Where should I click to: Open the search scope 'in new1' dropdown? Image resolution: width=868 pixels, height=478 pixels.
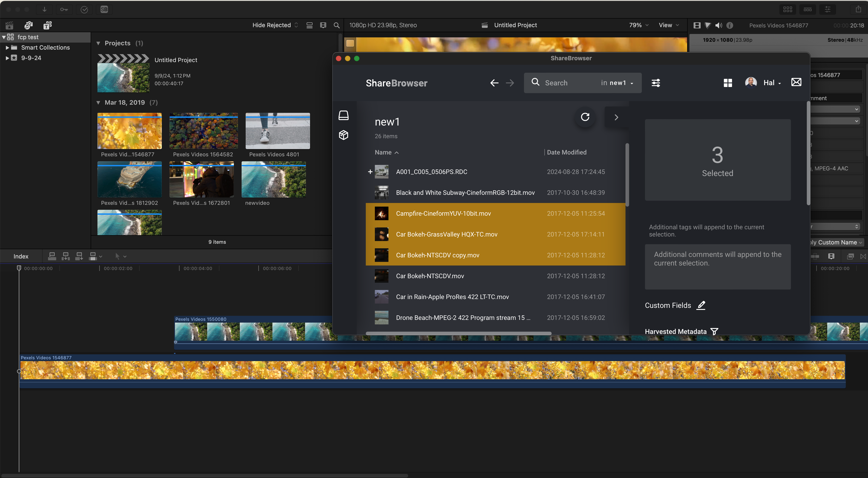(x=617, y=83)
